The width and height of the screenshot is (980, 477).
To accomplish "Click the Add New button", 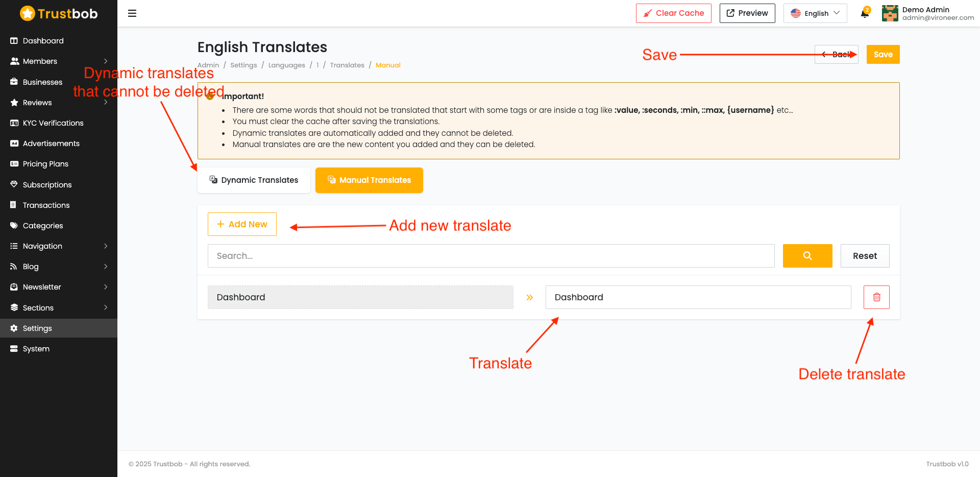I will tap(242, 224).
